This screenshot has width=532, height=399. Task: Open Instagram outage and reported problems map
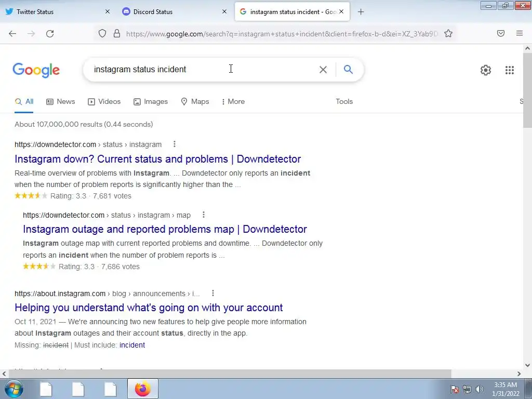[x=165, y=229]
